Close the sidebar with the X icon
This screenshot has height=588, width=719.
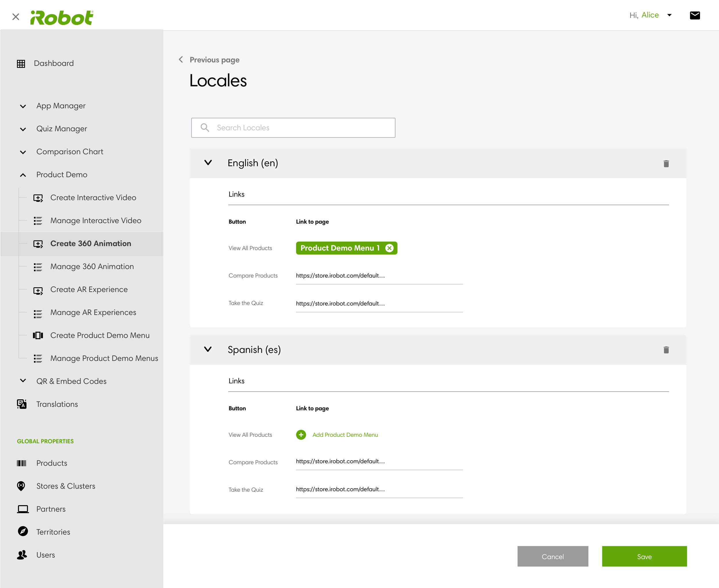click(x=16, y=17)
